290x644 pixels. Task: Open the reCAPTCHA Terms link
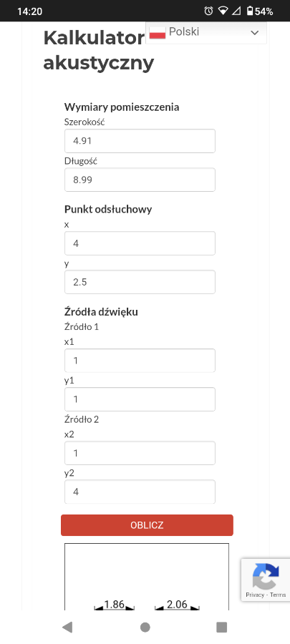tap(278, 595)
